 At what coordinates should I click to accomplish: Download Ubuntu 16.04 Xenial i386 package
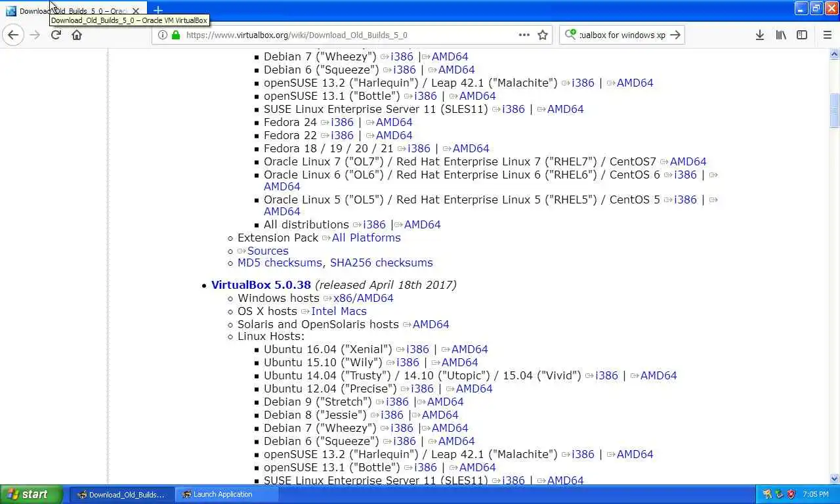417,349
